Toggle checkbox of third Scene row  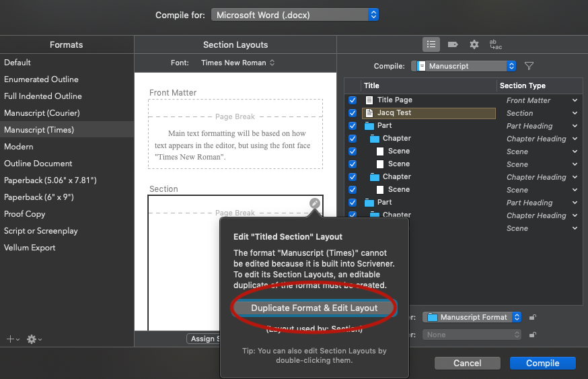pyautogui.click(x=353, y=190)
